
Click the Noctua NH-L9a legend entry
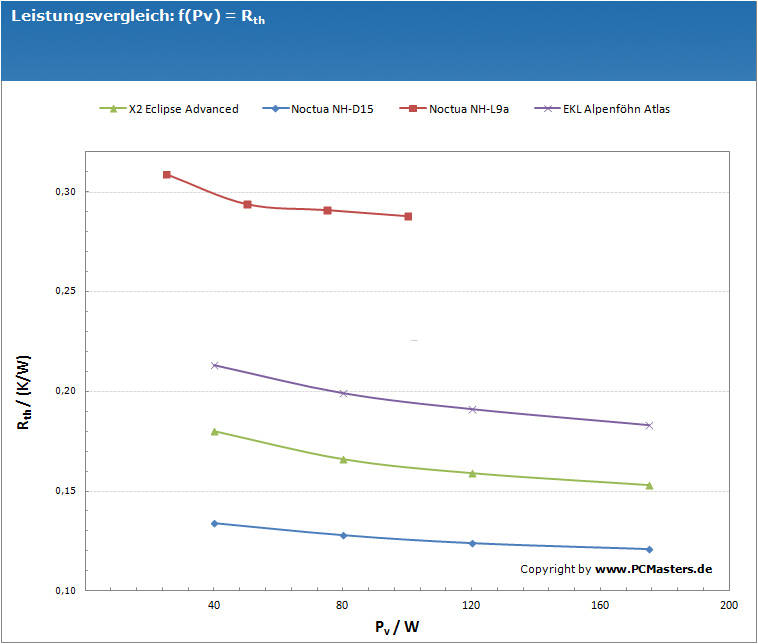(x=454, y=109)
